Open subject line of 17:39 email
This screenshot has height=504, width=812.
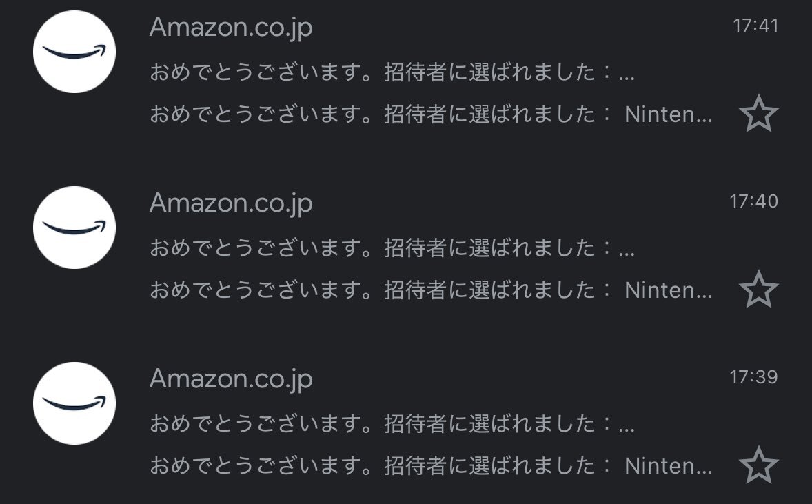pyautogui.click(x=392, y=424)
